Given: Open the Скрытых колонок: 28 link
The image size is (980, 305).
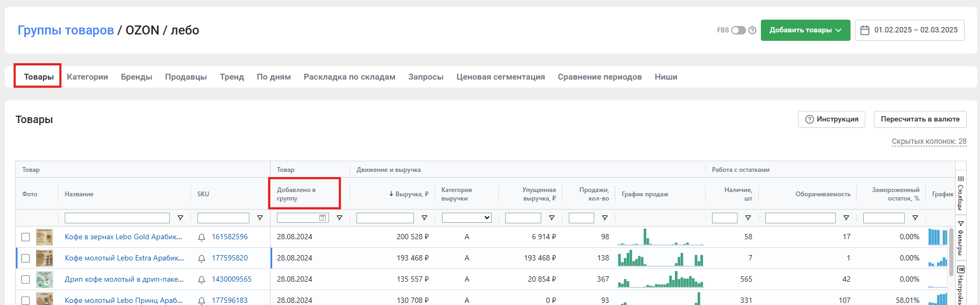Looking at the screenshot, I should (x=929, y=142).
